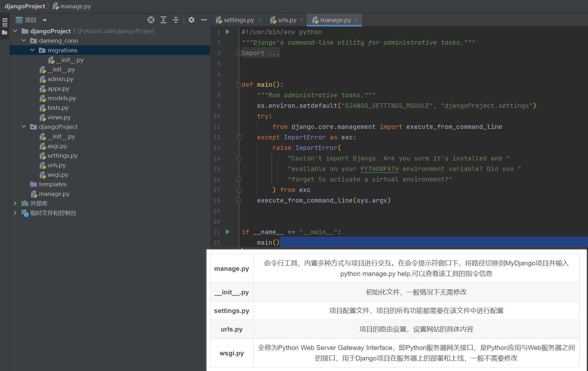Image resolution: width=588 pixels, height=371 pixels.
Task: Open asgi.py in the project tree
Action: tap(57, 146)
